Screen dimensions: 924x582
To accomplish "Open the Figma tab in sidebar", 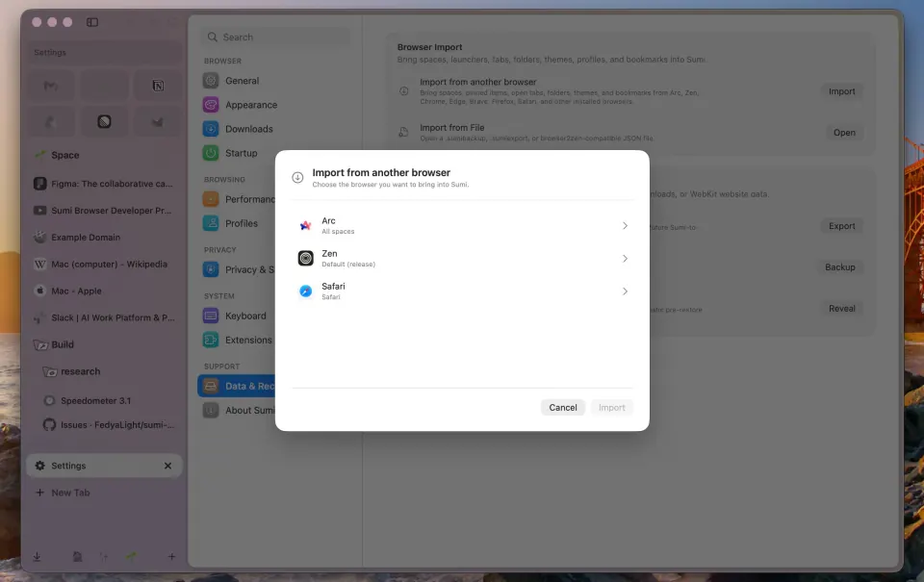I will tap(104, 184).
